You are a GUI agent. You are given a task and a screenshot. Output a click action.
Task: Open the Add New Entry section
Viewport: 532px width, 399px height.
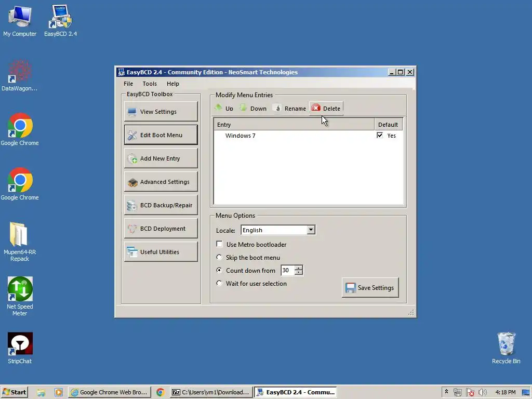[x=161, y=158]
